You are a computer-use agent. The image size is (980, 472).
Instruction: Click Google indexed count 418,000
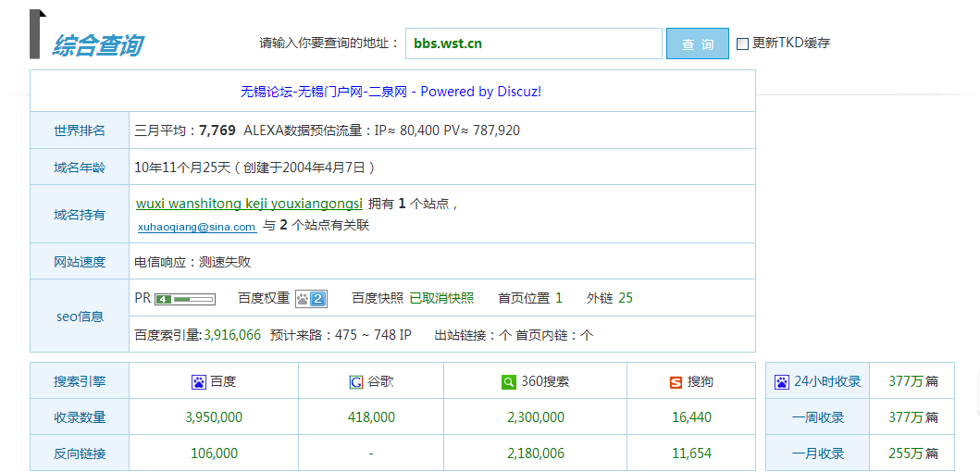(370, 417)
